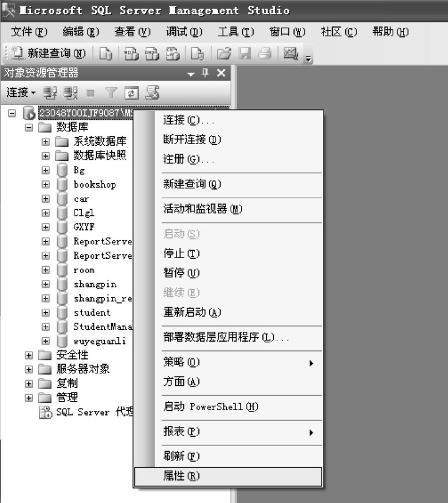Click the Print toolbar icon

tap(265, 53)
